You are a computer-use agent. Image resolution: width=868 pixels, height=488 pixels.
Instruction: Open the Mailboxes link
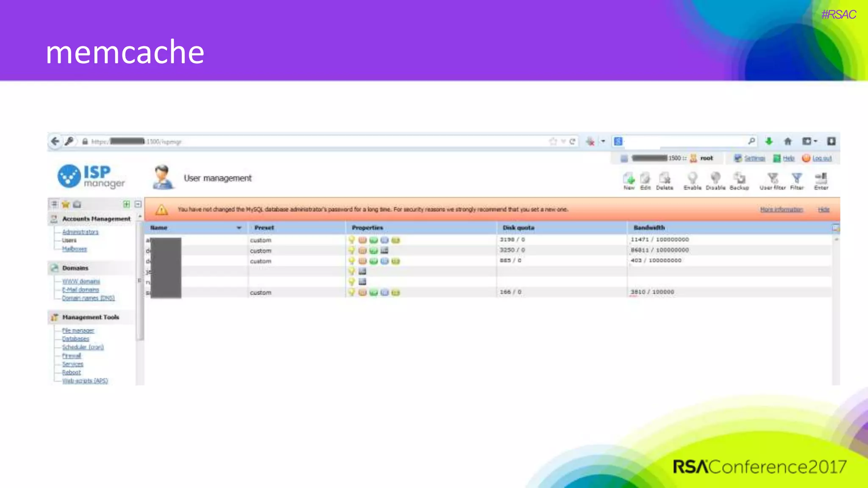click(75, 249)
